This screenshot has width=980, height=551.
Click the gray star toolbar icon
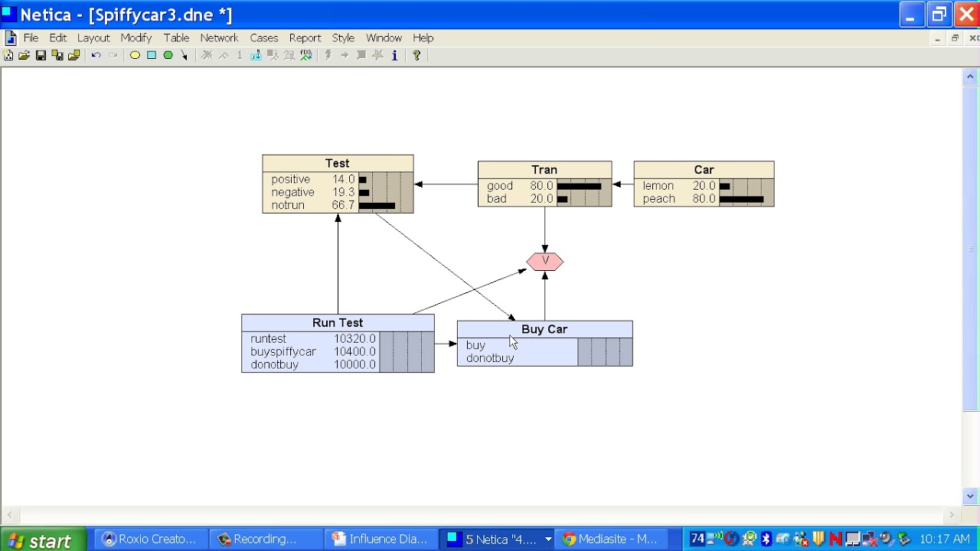[377, 55]
